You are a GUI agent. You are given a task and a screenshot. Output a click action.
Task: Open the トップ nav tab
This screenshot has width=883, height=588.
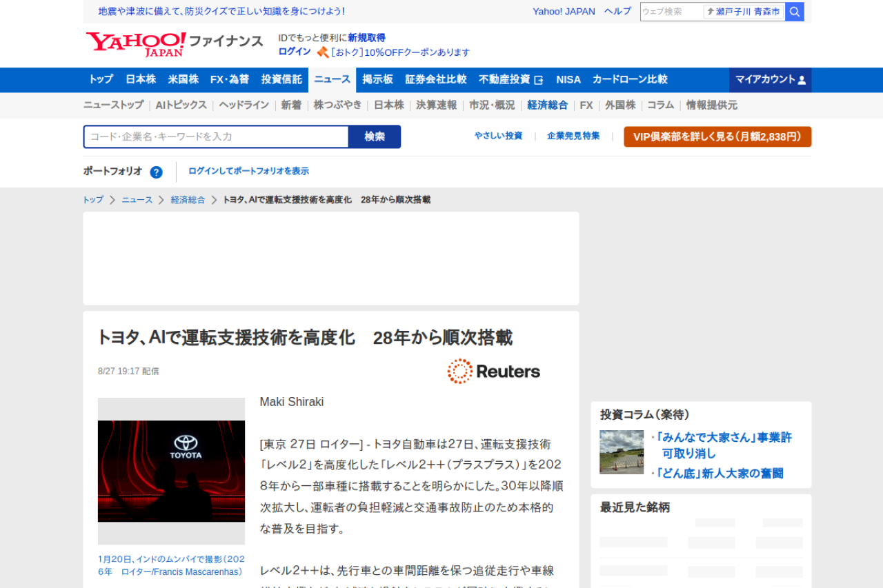click(x=101, y=79)
